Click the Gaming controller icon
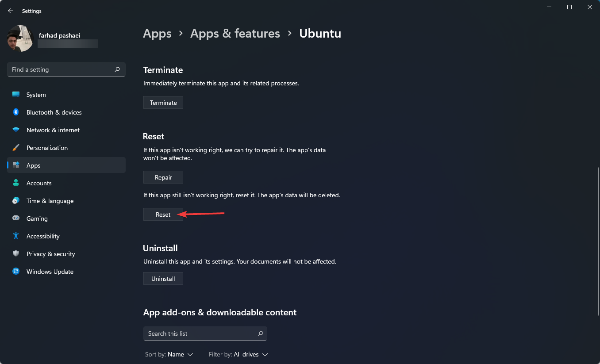Screen dimensions: 600x364 tap(15, 218)
